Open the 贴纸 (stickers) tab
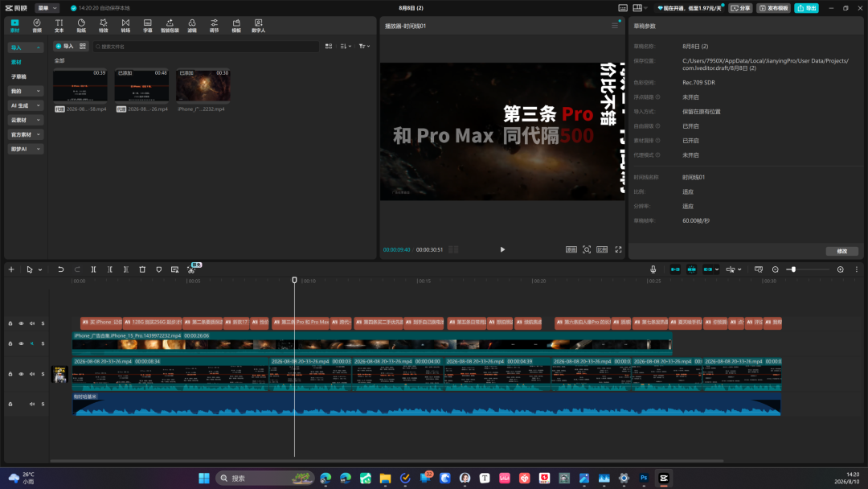The image size is (868, 489). click(81, 26)
